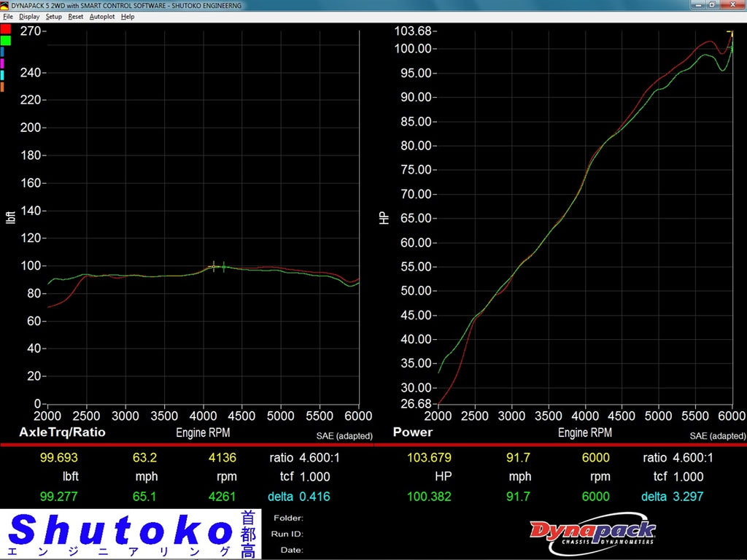Click the yellow 91.7 mph power value
Viewport: 747px width, 560px height.
pyautogui.click(x=518, y=458)
